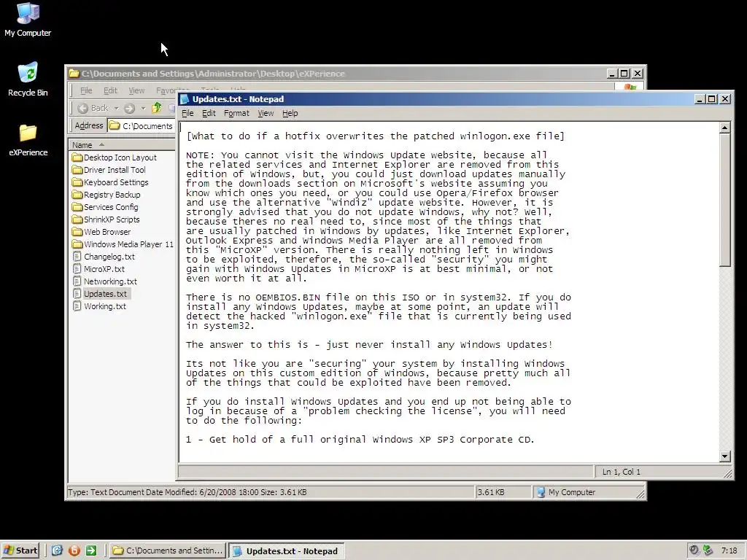Open Notepad Format menu
Viewport: 747px width, 560px height.
point(236,113)
